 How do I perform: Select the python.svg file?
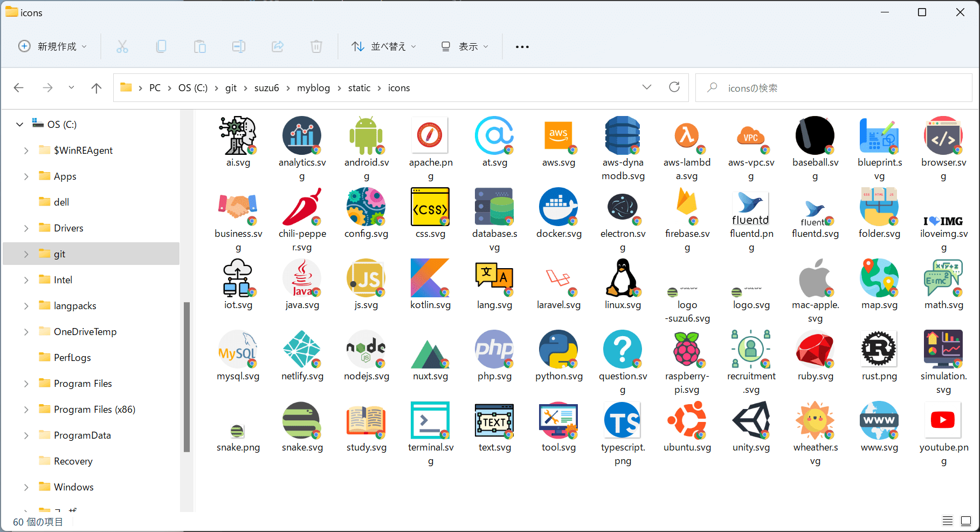click(x=559, y=356)
